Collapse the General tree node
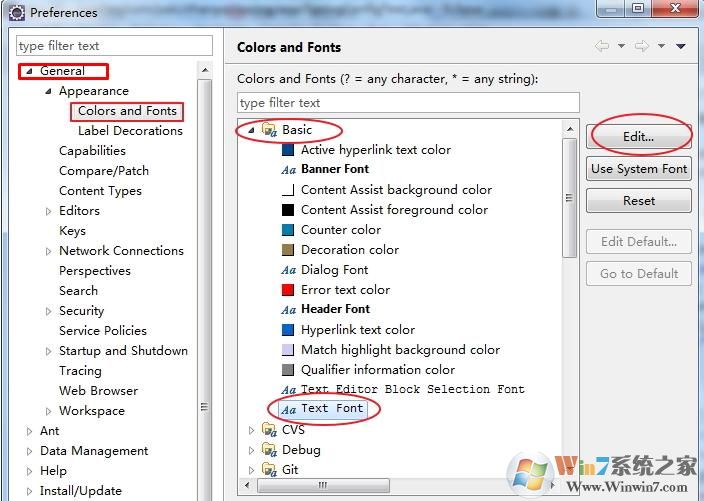 tap(29, 71)
